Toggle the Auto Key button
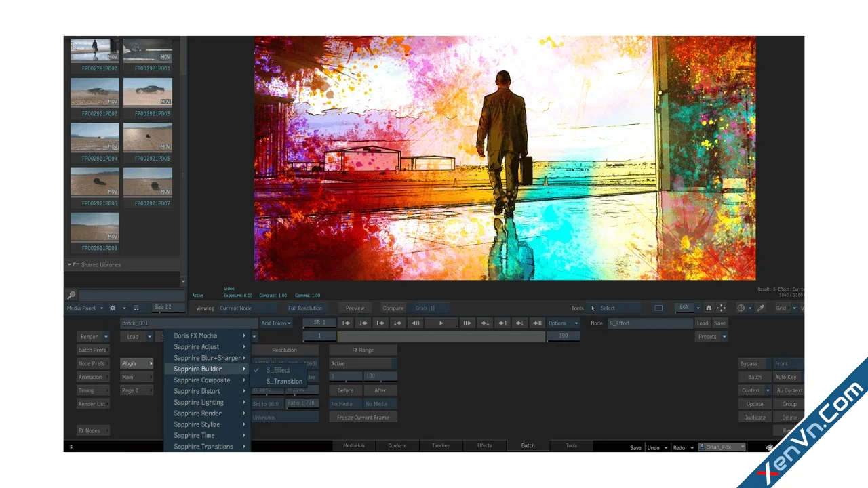Screen dimensions: 868x488 [788, 377]
